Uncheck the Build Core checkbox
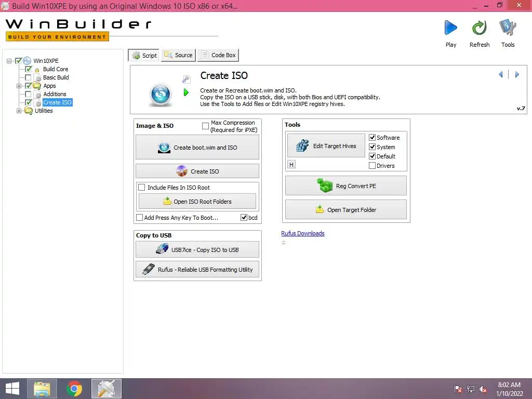This screenshot has height=399, width=532. point(28,69)
